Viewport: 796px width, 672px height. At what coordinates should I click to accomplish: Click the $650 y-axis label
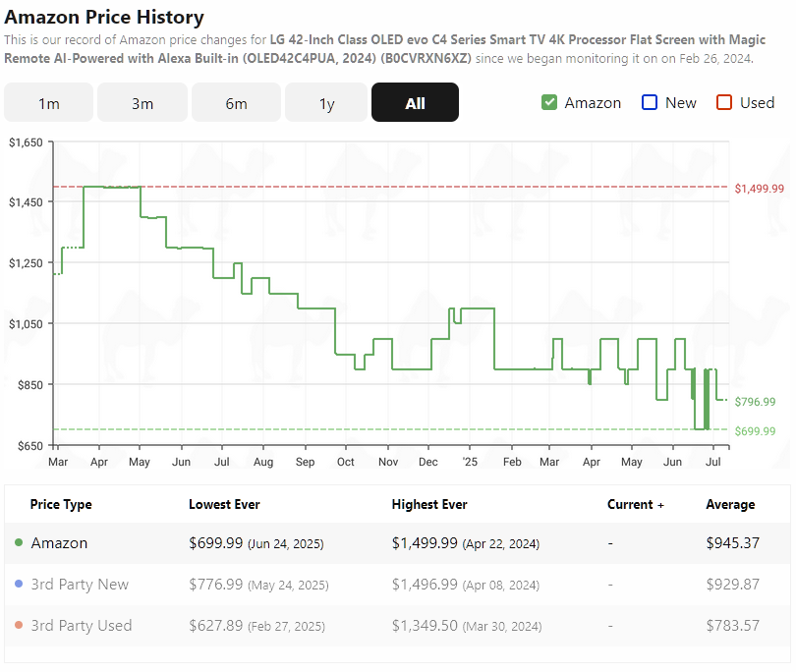pyautogui.click(x=29, y=446)
